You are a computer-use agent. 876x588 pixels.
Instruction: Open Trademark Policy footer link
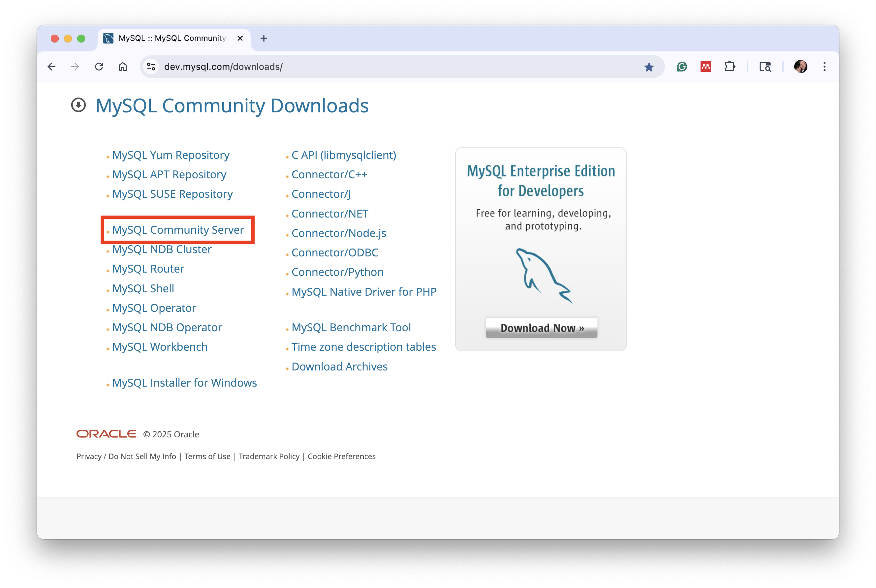click(x=269, y=456)
